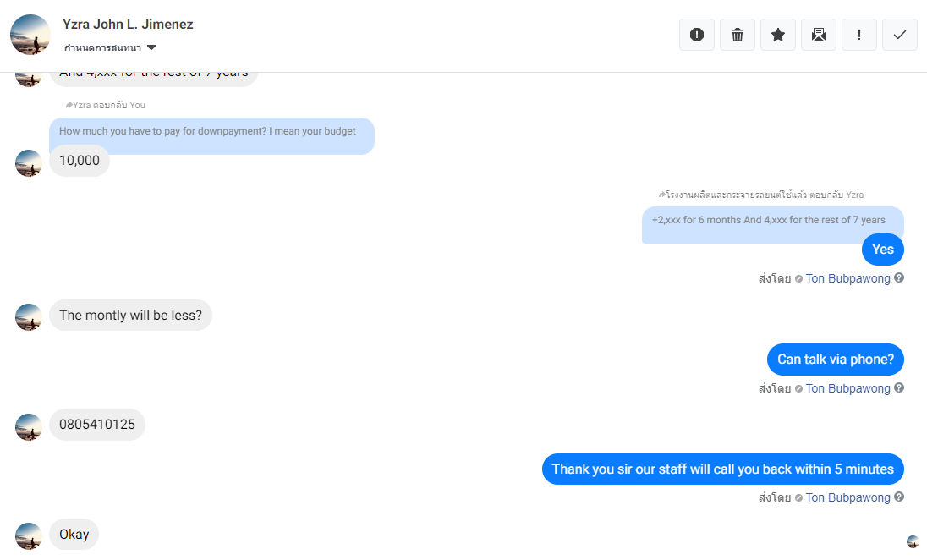Viewport: 927px width, 560px height.
Task: Click the spam report octagon icon
Action: click(697, 35)
